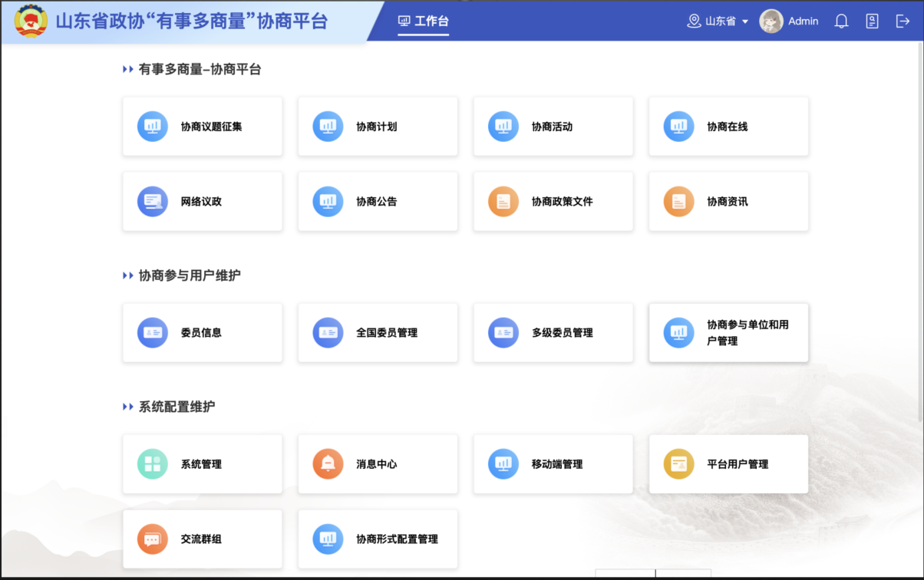Click the page's vertical scrollbar
Screen dimensions: 924x580
click(x=920, y=230)
